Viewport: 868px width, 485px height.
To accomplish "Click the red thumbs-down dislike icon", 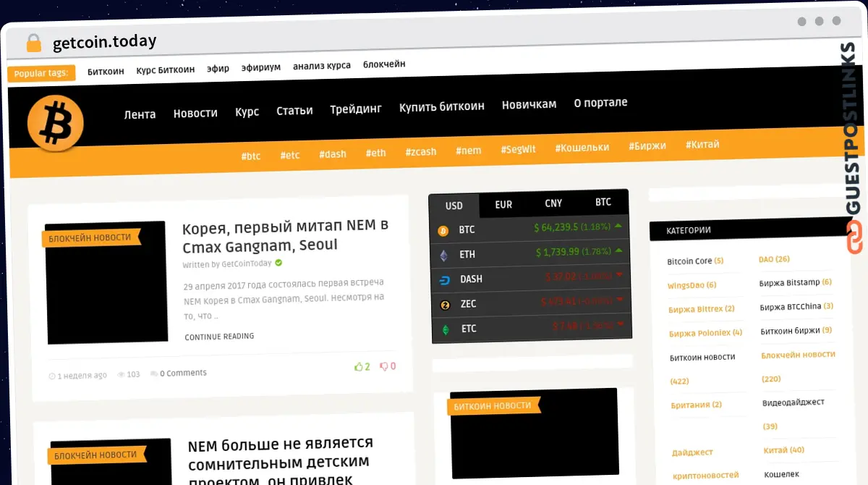I will click(x=384, y=366).
